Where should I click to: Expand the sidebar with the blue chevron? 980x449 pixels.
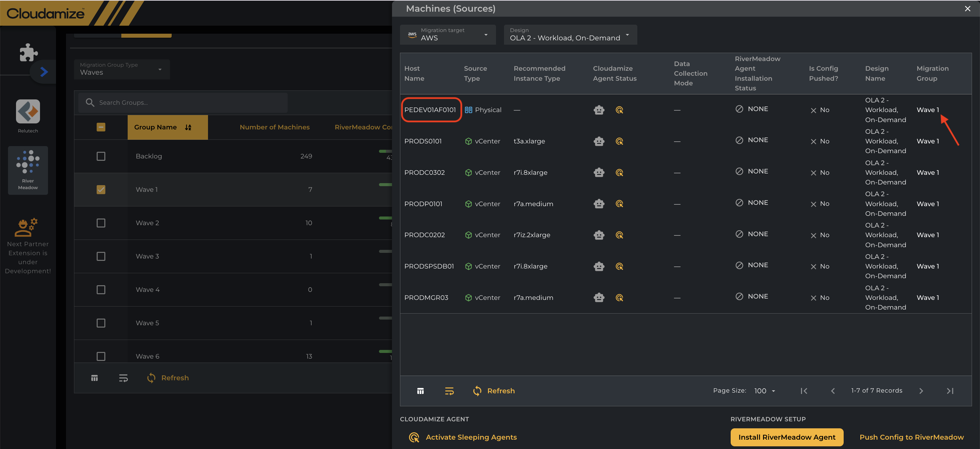coord(44,72)
